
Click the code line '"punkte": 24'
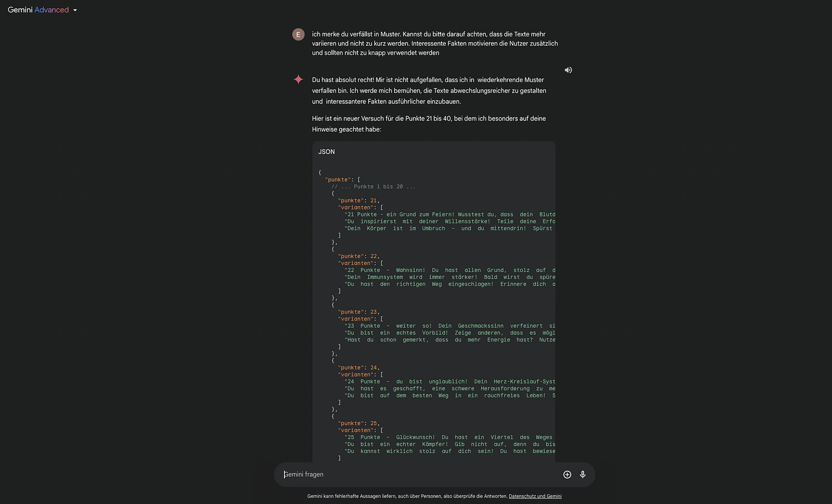(x=358, y=367)
